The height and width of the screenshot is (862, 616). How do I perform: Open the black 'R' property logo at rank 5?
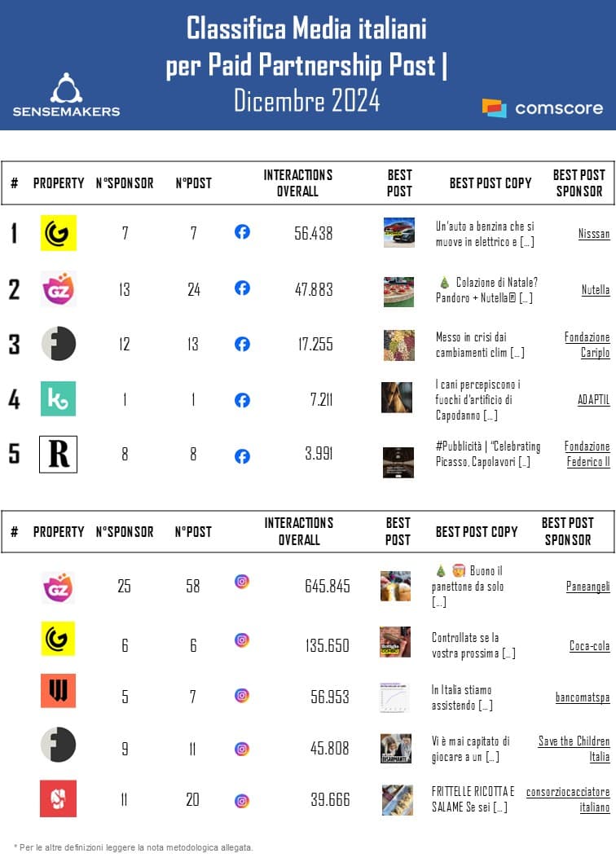[x=59, y=455]
